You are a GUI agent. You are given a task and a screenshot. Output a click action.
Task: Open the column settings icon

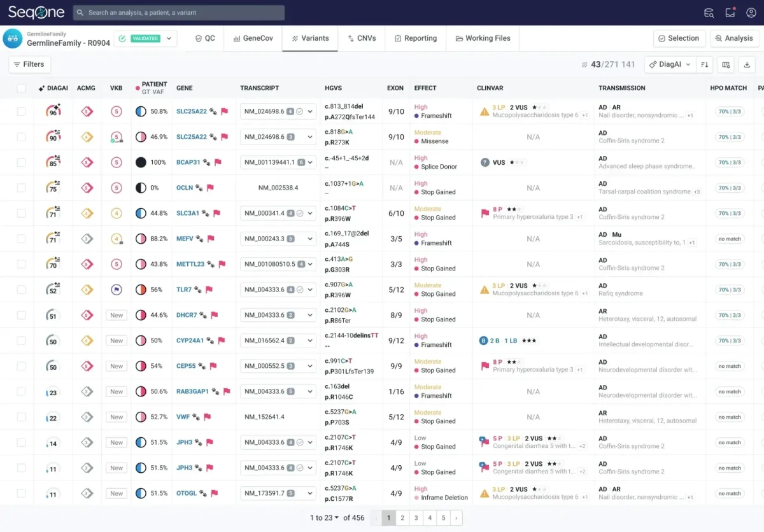[726, 64]
